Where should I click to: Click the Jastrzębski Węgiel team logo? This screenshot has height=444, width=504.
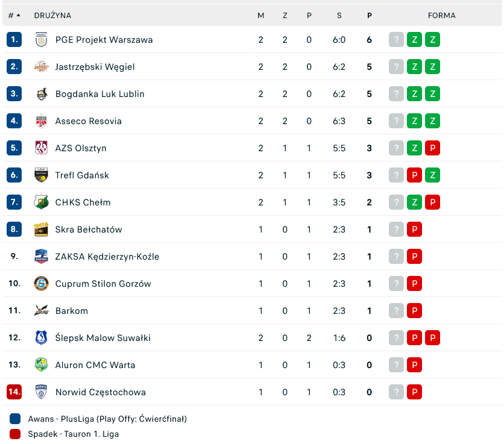tap(41, 67)
